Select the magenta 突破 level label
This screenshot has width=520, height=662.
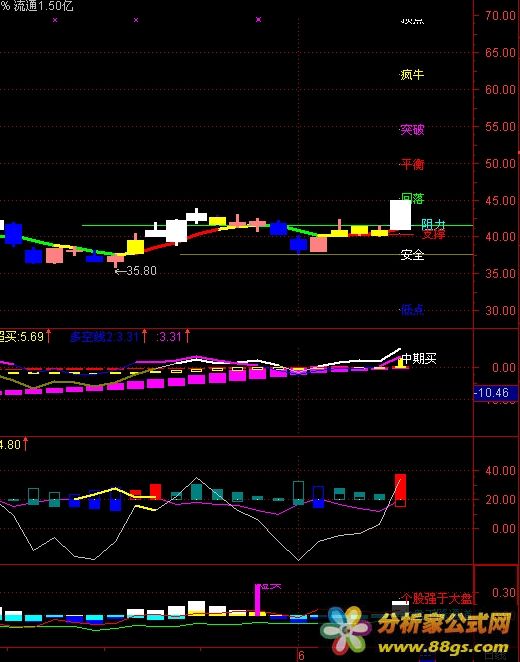pos(412,129)
